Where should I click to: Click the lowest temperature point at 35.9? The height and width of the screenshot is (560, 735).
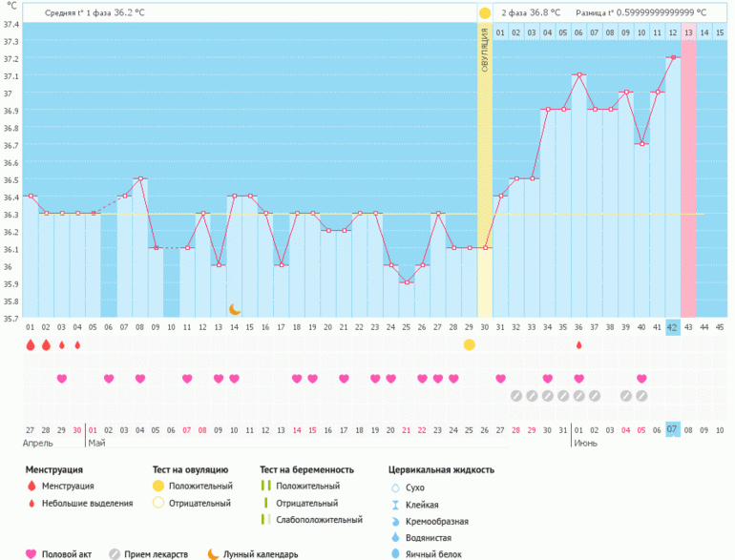click(x=407, y=282)
